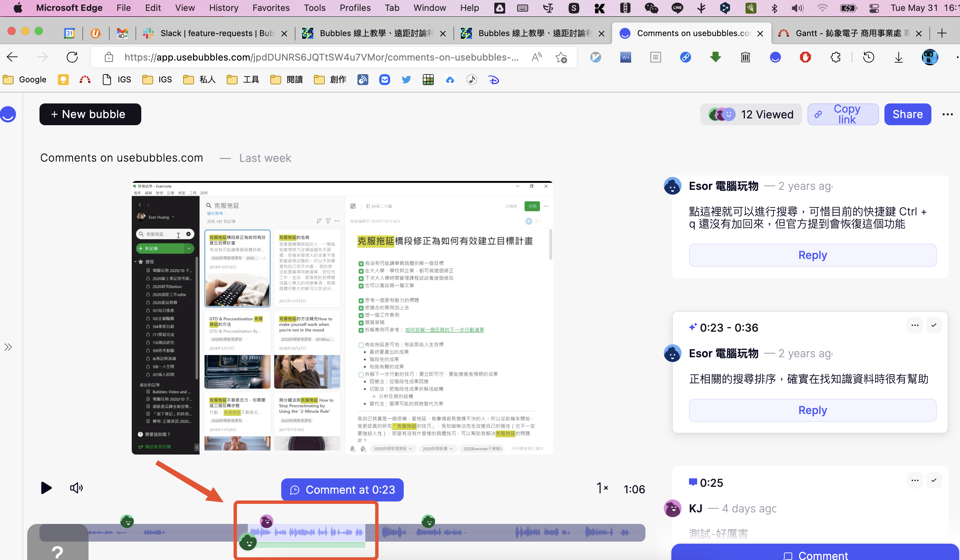The image size is (960, 560).
Task: Open the top-right three-dot page options
Action: tap(947, 114)
